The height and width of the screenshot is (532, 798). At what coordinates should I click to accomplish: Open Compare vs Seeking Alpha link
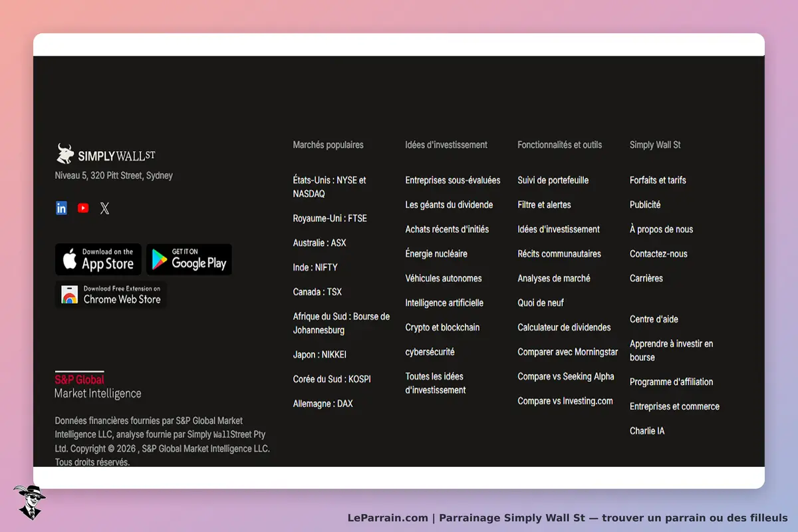tap(566, 377)
